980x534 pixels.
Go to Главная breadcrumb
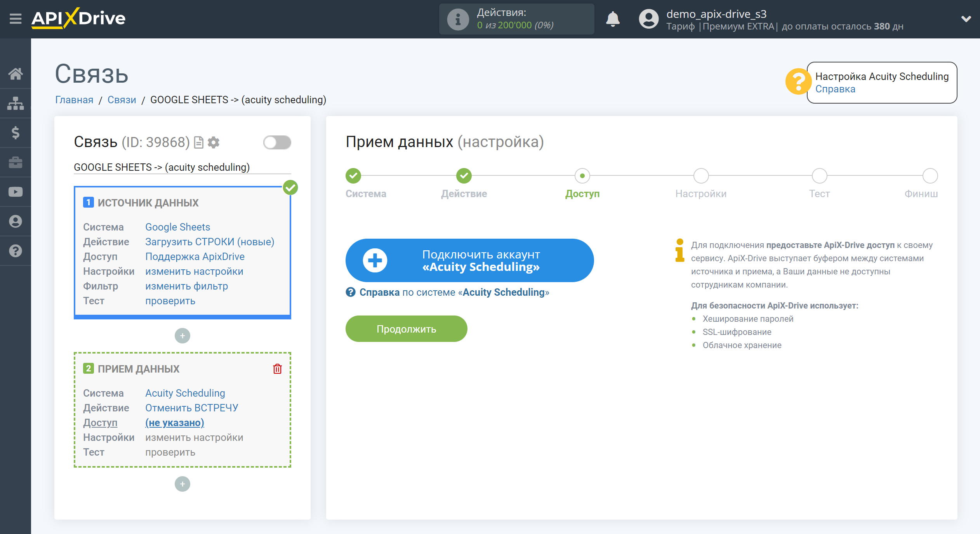pos(74,100)
